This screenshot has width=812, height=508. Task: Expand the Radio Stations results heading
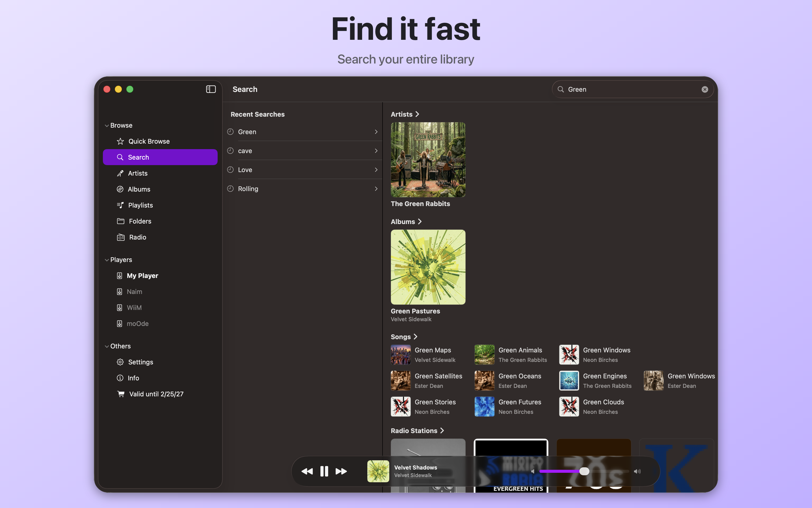417,431
